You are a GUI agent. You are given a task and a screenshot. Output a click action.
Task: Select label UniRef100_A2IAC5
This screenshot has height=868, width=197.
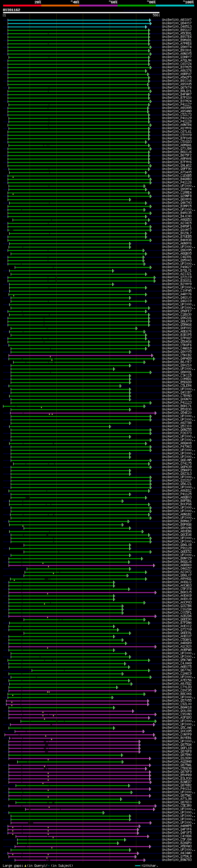click(176, 223)
